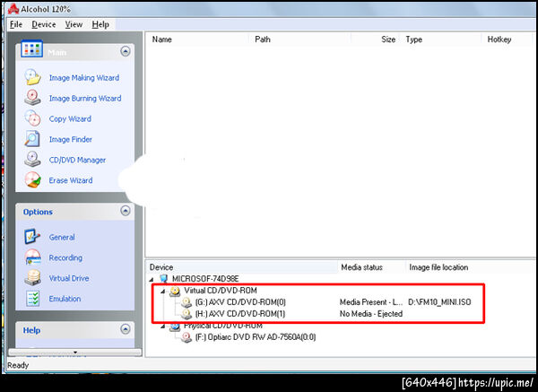Viewport: 538px width, 392px height.
Task: Open the File menu
Action: point(16,24)
